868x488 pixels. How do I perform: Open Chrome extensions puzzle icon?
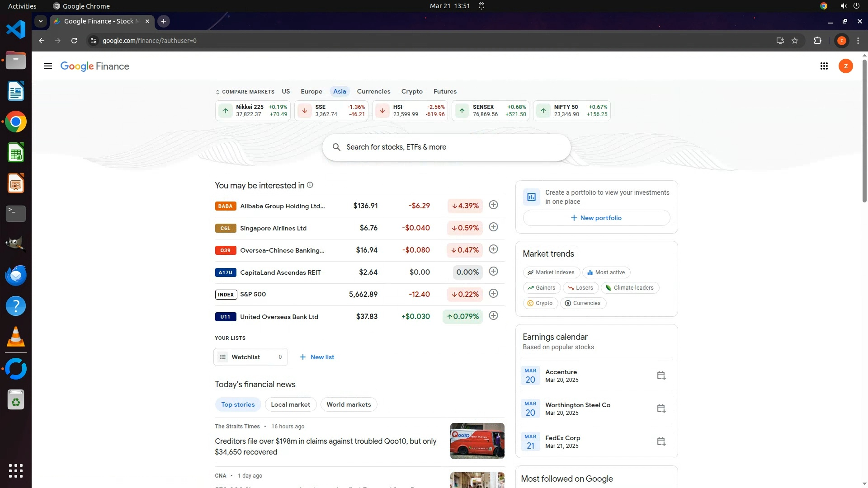tap(817, 41)
